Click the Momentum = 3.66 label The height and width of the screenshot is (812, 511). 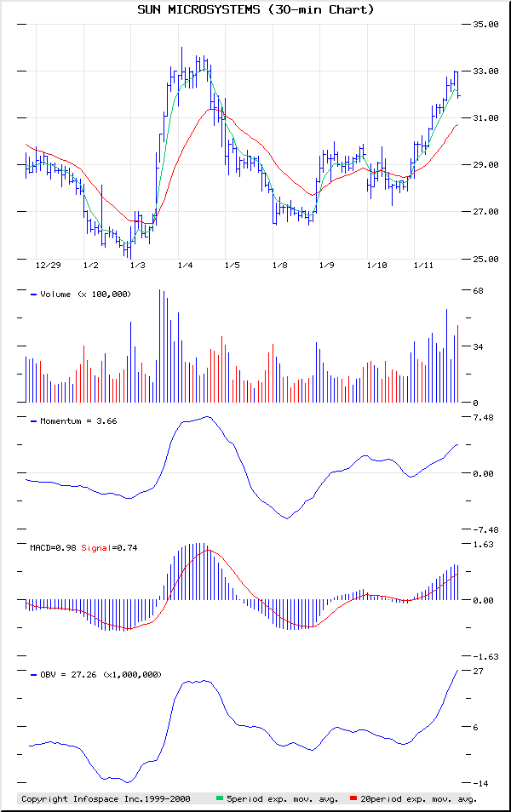78,421
